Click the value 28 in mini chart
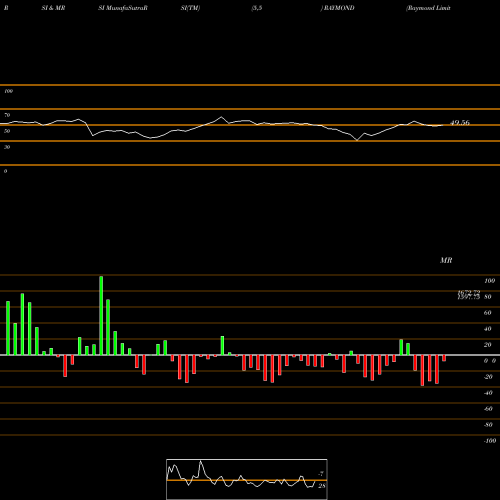 click(x=321, y=486)
